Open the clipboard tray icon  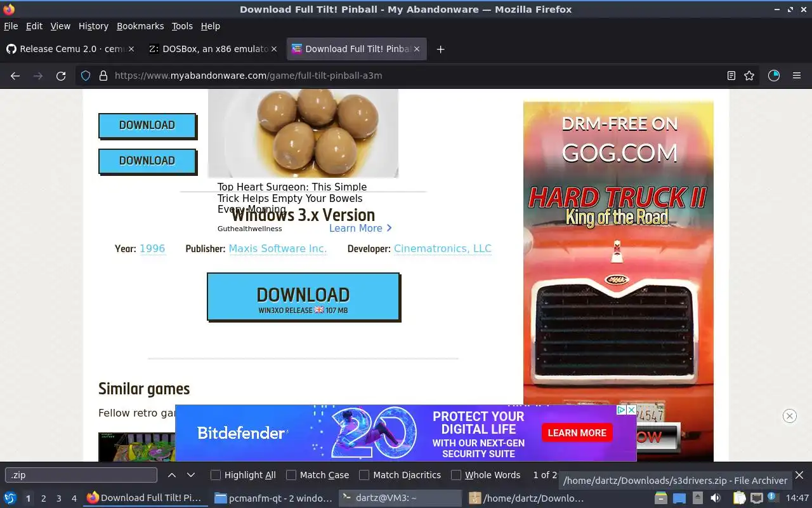point(739,498)
